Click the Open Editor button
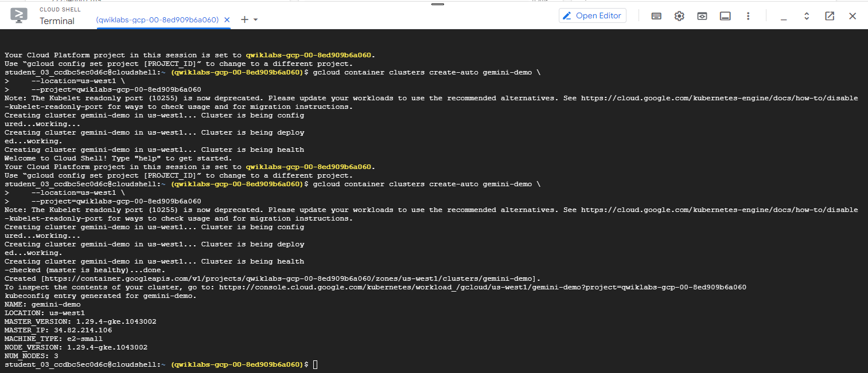 [593, 15]
